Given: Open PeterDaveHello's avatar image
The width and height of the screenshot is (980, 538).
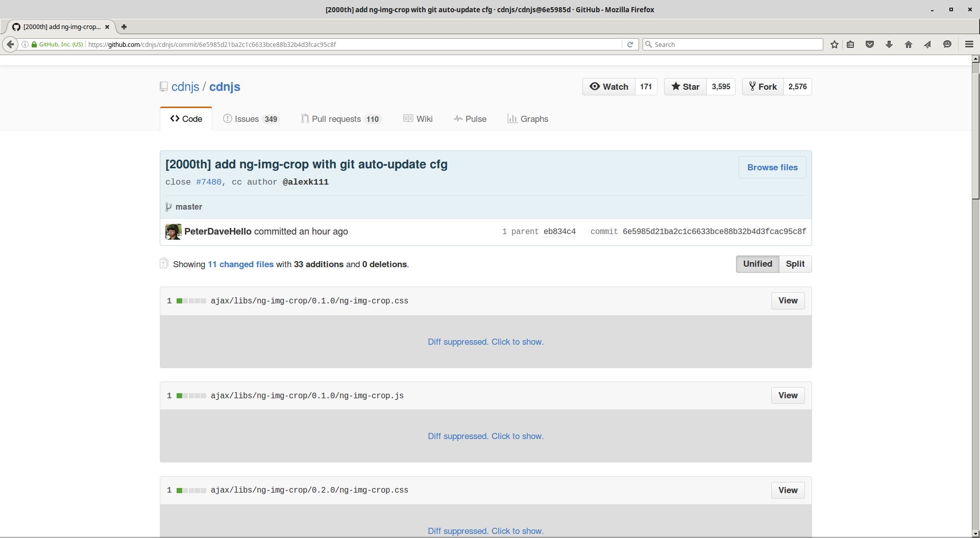Looking at the screenshot, I should (174, 232).
